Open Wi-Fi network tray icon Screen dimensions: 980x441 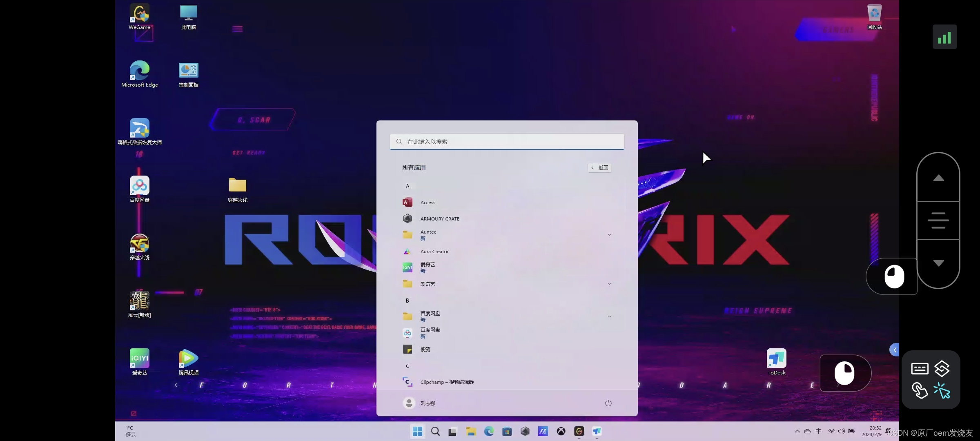831,431
